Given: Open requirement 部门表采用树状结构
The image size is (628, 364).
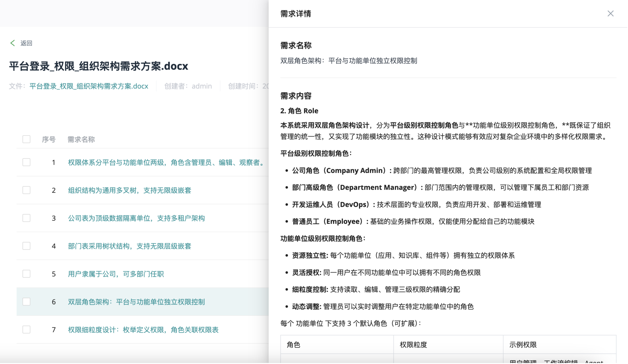Looking at the screenshot, I should pyautogui.click(x=130, y=246).
